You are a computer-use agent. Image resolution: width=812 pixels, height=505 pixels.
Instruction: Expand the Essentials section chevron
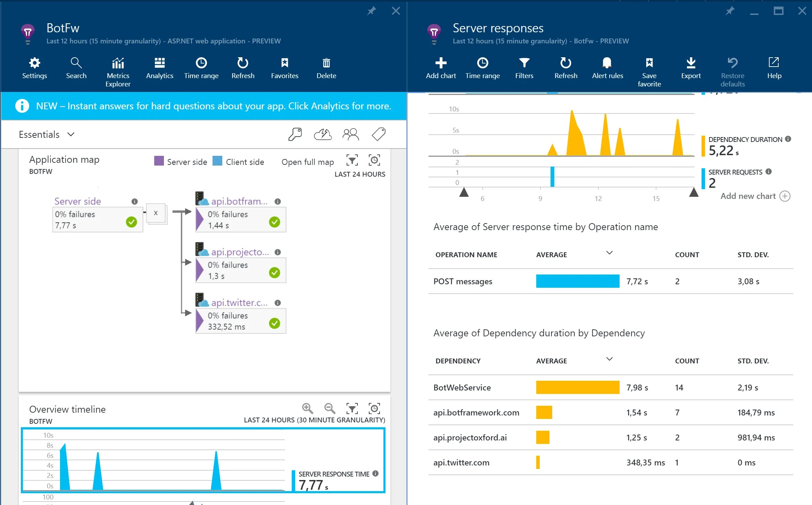click(71, 134)
